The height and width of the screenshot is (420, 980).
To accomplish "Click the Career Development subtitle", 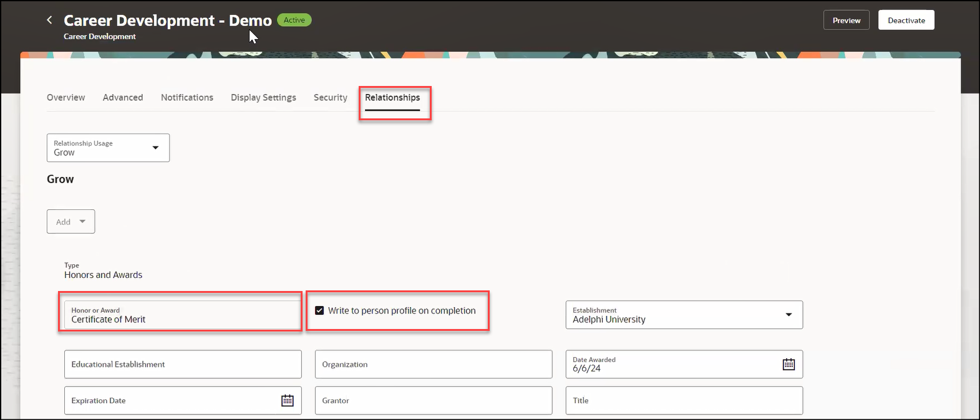I will [99, 36].
